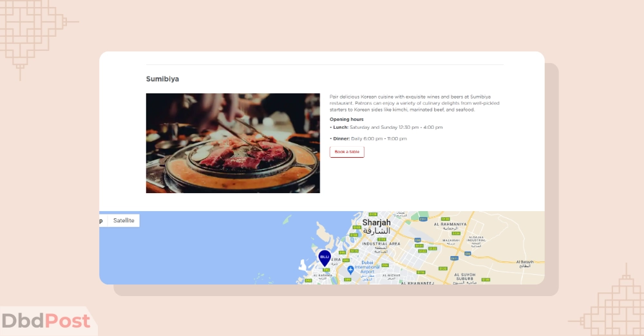The height and width of the screenshot is (336, 644).
Task: Click the Al Karama label below pin
Action: (x=323, y=276)
